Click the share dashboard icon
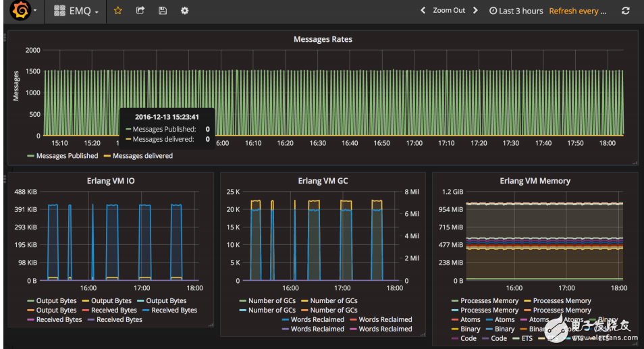Viewport: 644px width, 349px height. tap(140, 11)
